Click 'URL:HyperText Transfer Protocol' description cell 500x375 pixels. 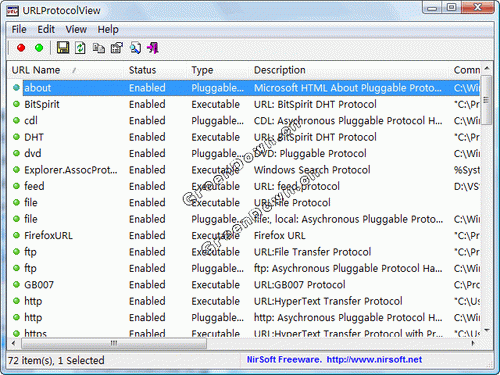[328, 301]
